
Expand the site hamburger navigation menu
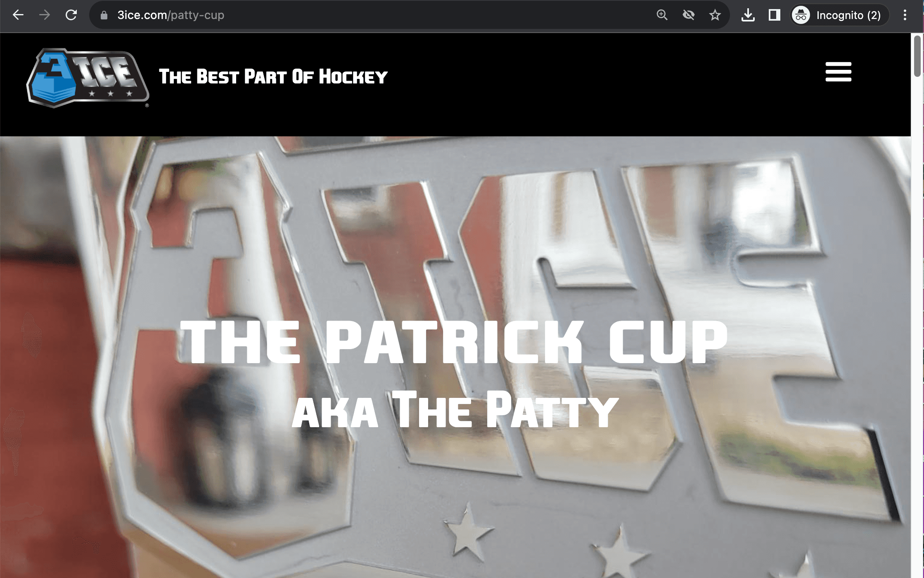838,72
